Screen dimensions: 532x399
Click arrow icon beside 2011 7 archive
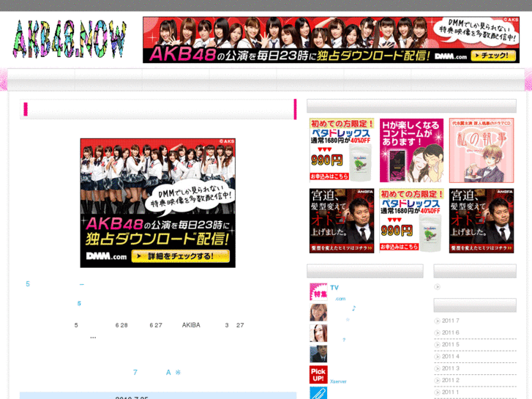pos(438,321)
